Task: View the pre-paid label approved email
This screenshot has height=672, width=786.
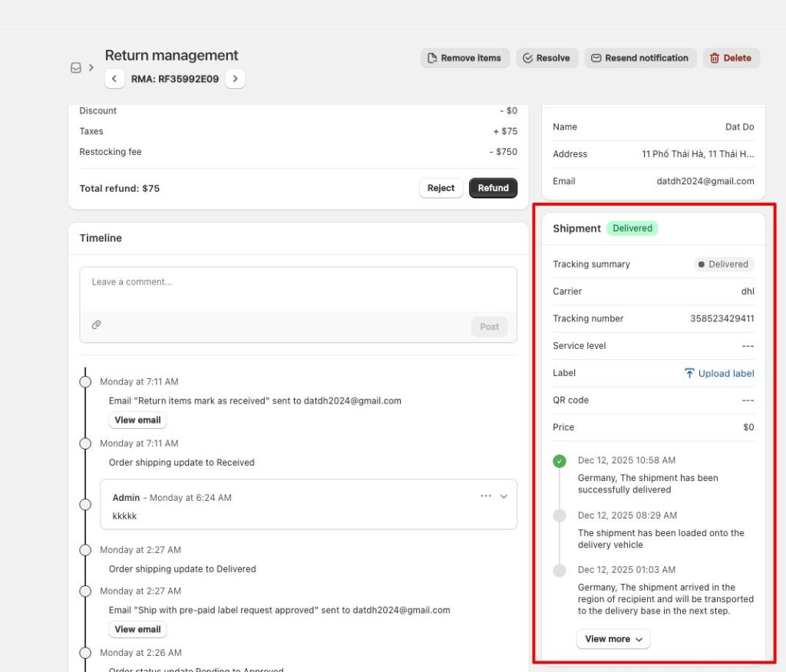Action: click(x=137, y=629)
